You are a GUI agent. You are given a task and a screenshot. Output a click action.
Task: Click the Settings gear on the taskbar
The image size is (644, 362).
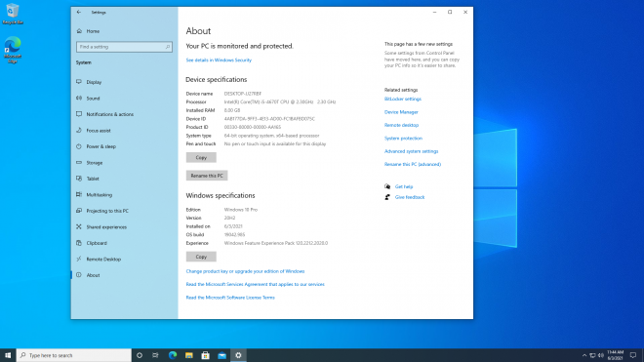pyautogui.click(x=238, y=355)
